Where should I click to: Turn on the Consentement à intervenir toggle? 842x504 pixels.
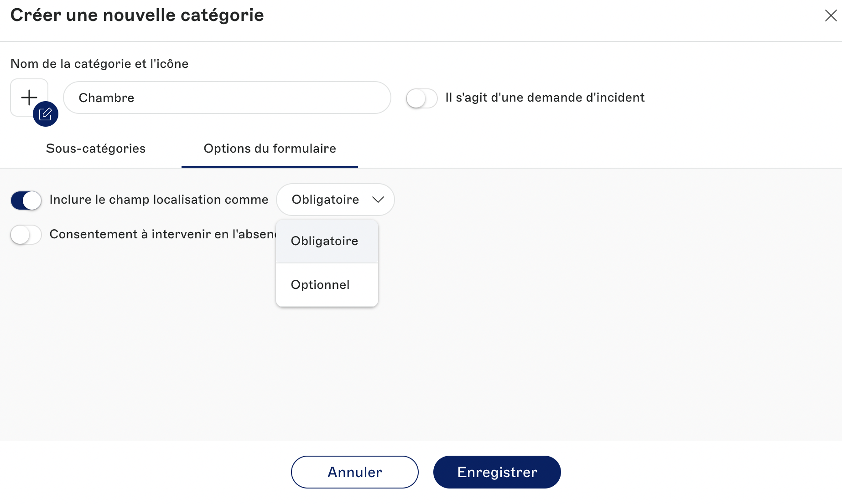[x=26, y=235]
